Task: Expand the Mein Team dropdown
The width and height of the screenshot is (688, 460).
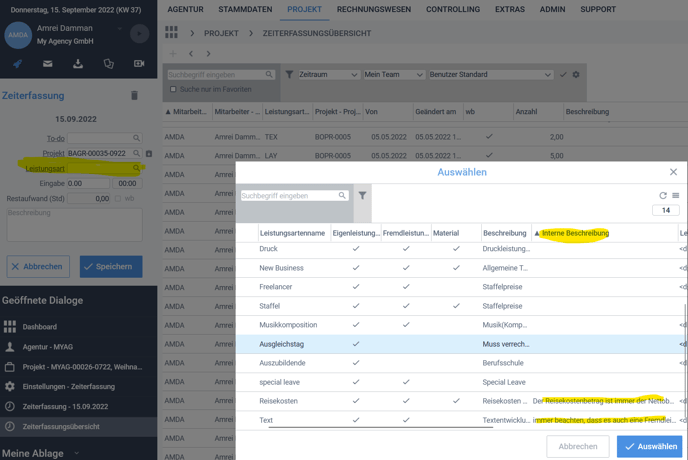Action: 393,75
